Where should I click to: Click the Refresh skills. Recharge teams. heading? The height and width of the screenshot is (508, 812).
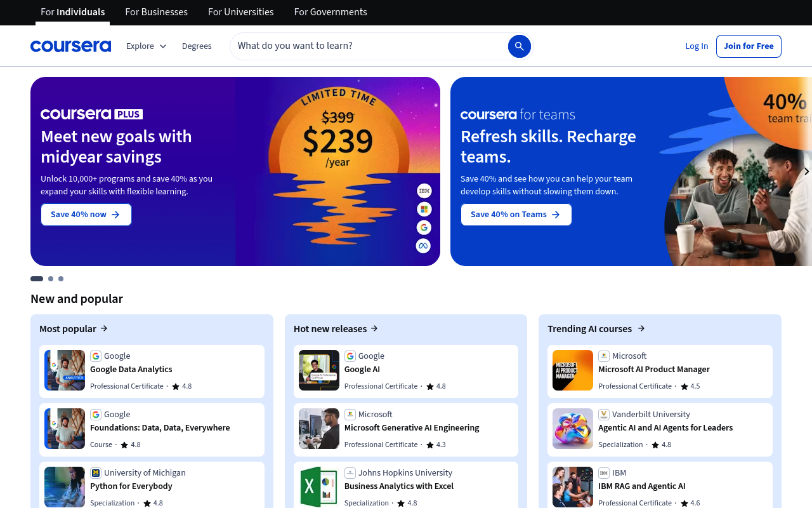(548, 147)
